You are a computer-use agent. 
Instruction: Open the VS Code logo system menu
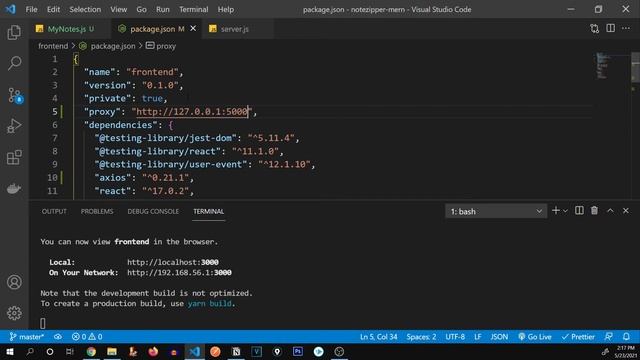point(11,9)
